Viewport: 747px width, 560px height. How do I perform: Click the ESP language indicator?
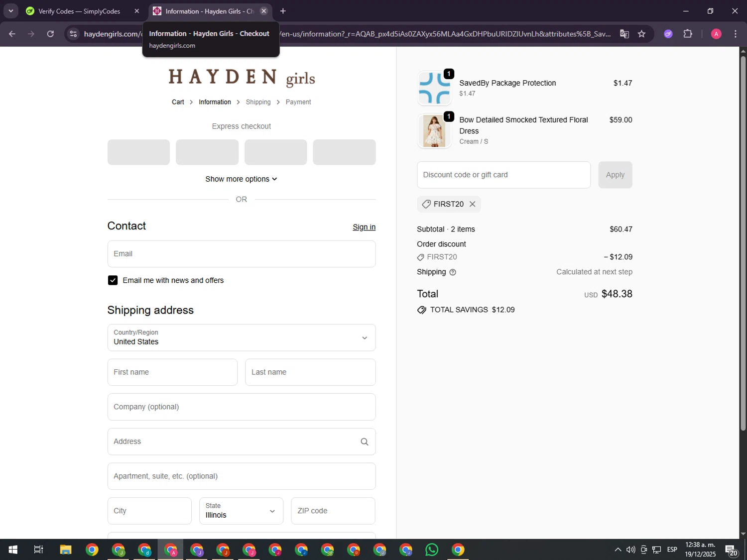coord(672,550)
